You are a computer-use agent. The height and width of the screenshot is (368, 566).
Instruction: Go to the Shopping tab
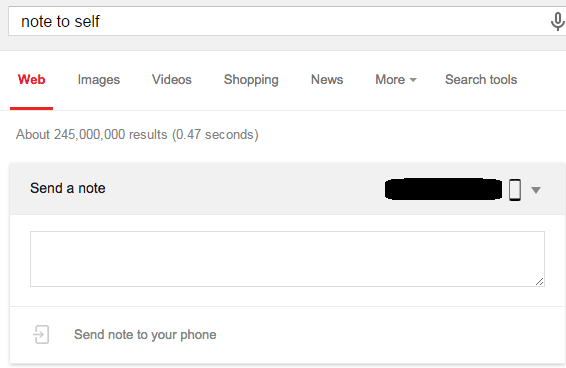coord(251,80)
